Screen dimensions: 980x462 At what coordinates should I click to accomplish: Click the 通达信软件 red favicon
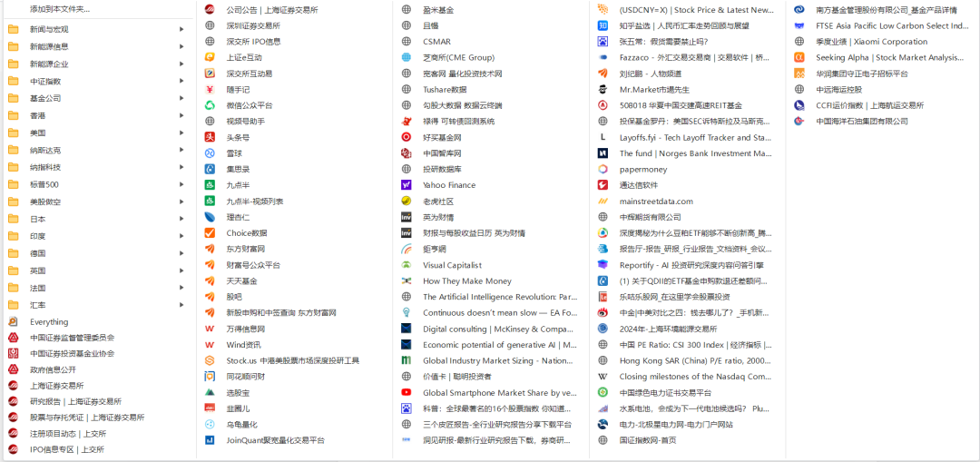coord(603,185)
